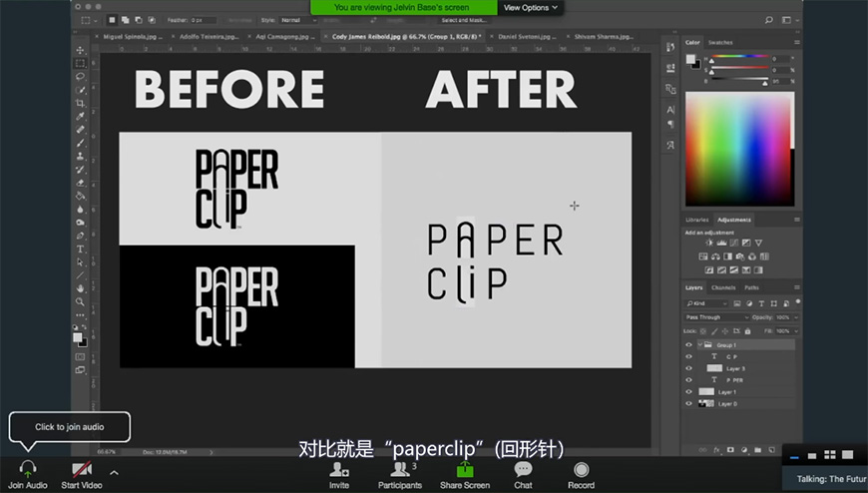Screen dimensions: 868x493
Task: Select the Brush tool
Action: [x=80, y=143]
